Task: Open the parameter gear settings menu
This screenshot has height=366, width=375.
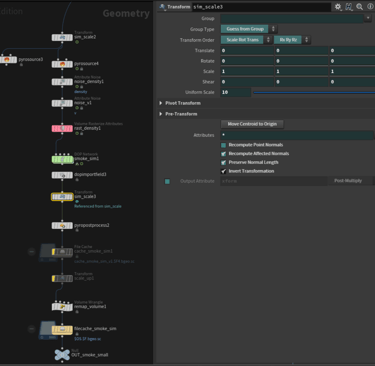Action: 338,7
